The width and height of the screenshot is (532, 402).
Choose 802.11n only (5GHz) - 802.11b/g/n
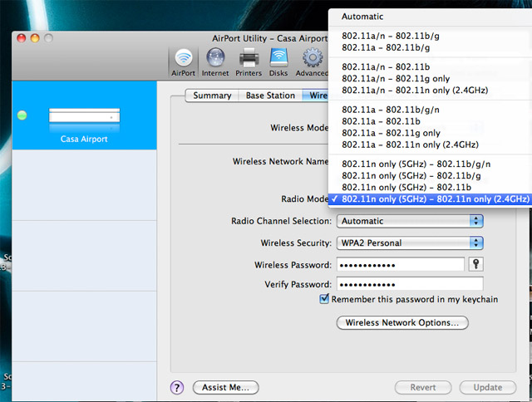click(x=431, y=164)
